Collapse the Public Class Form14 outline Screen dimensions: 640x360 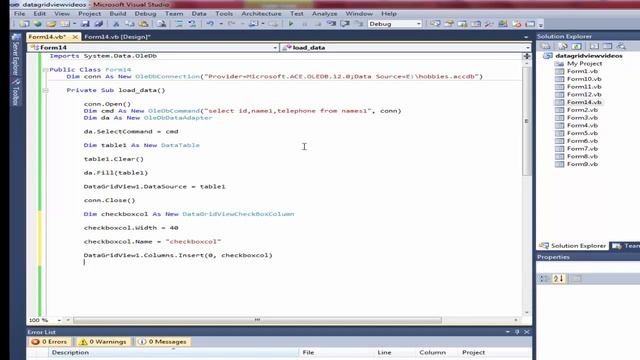pos(45,70)
